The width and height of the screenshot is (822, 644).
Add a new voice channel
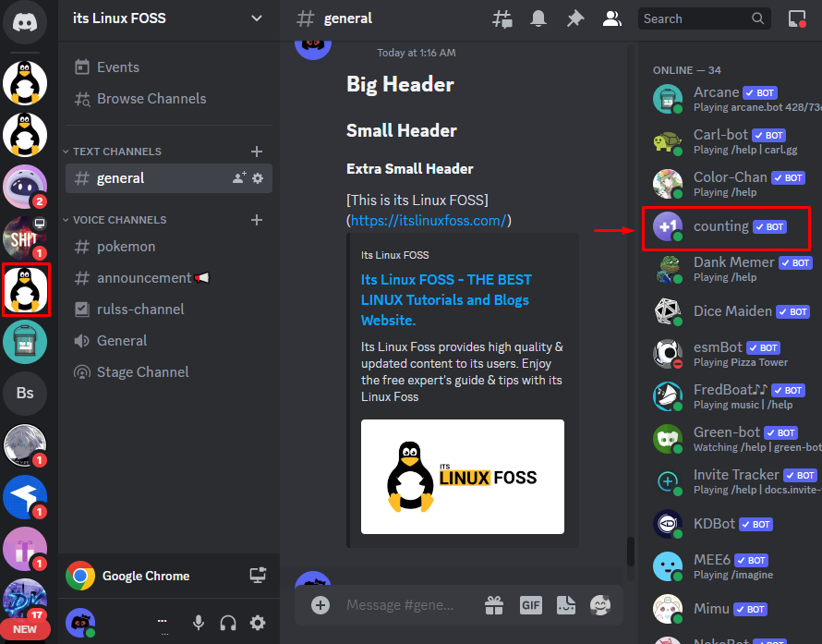(x=257, y=220)
